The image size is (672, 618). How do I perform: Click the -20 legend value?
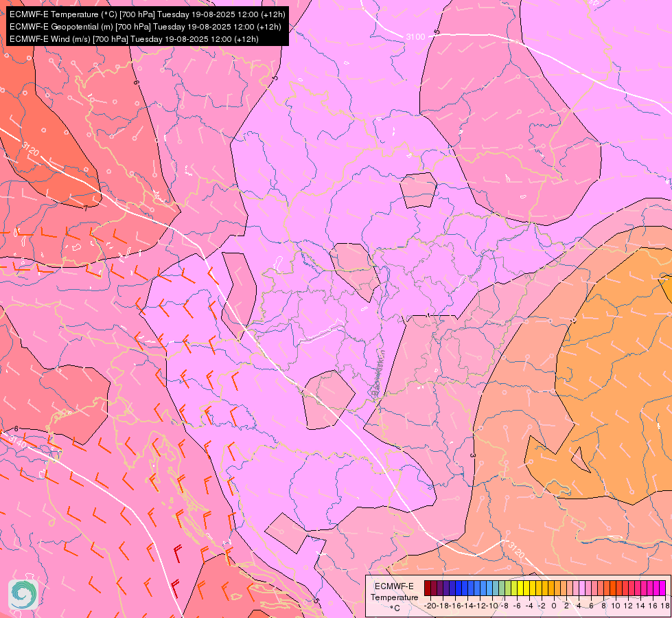click(x=430, y=606)
